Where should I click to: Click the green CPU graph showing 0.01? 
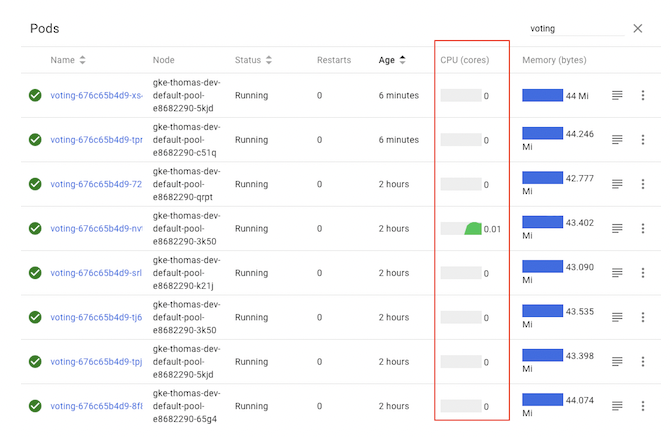tap(472, 229)
